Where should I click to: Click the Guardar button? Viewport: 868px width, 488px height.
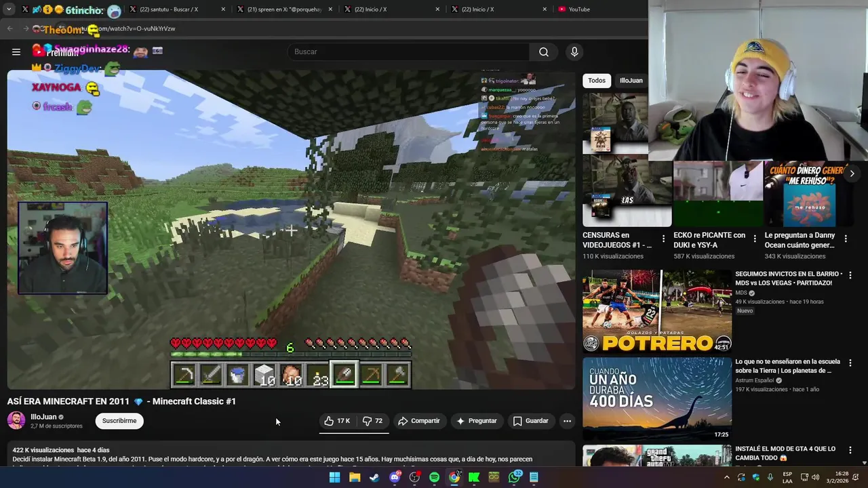pos(530,421)
